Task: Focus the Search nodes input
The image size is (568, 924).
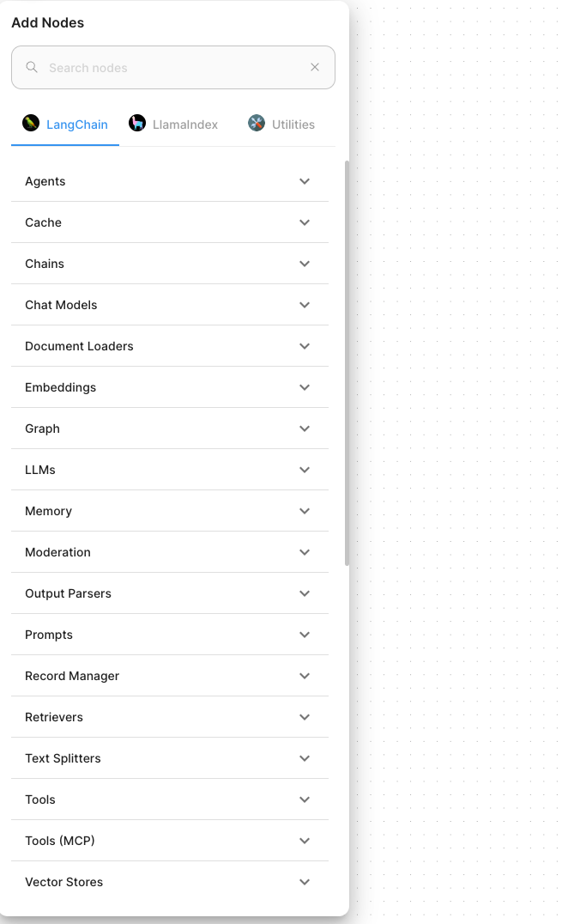Action: 173,68
